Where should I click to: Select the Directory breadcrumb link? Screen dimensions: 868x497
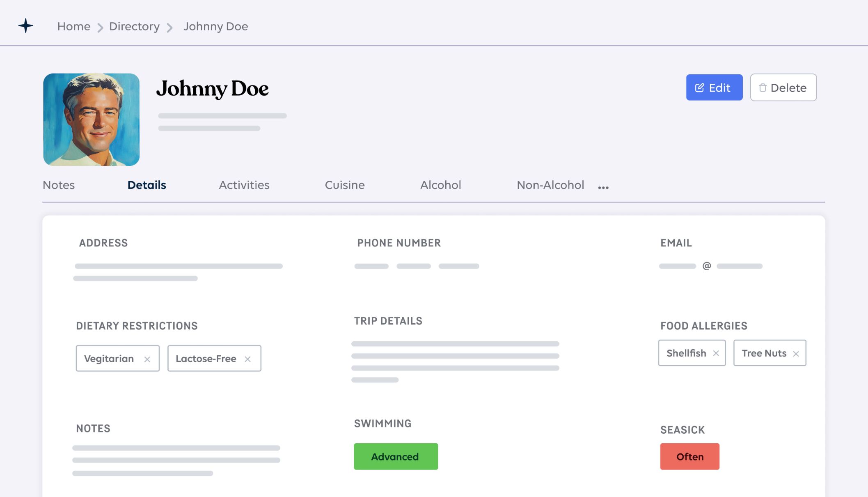tap(134, 25)
